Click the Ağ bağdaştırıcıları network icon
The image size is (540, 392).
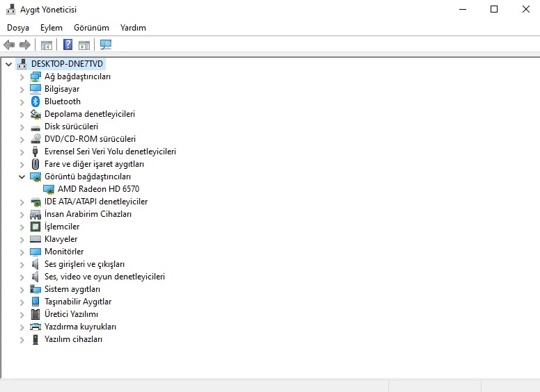(x=35, y=76)
